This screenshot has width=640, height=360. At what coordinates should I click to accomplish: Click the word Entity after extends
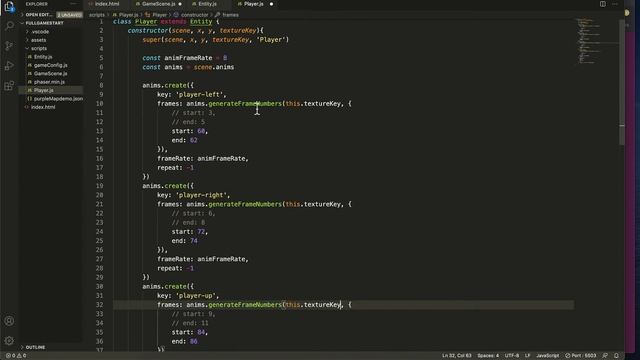tap(201, 22)
